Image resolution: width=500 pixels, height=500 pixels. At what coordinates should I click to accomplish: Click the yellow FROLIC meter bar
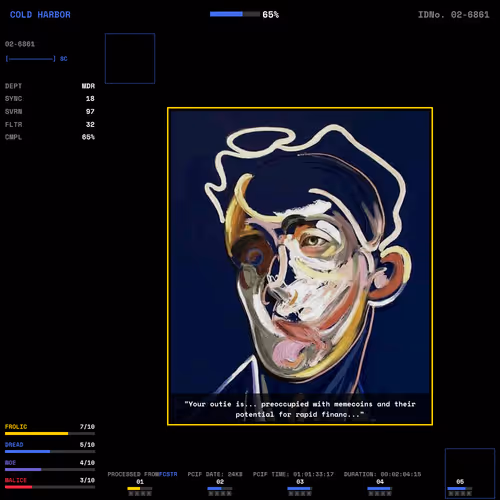50,434
